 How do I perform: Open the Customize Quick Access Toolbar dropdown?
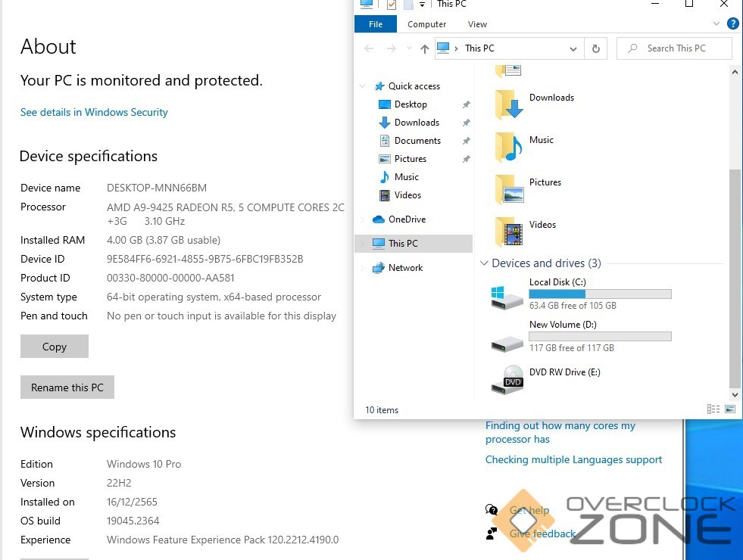point(422,5)
